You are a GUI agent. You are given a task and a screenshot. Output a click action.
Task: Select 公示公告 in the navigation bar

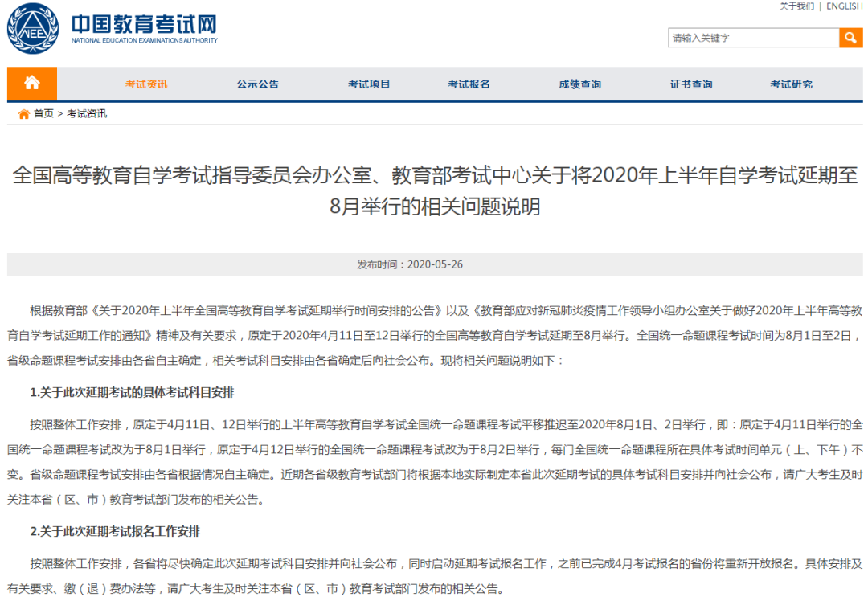(x=258, y=84)
